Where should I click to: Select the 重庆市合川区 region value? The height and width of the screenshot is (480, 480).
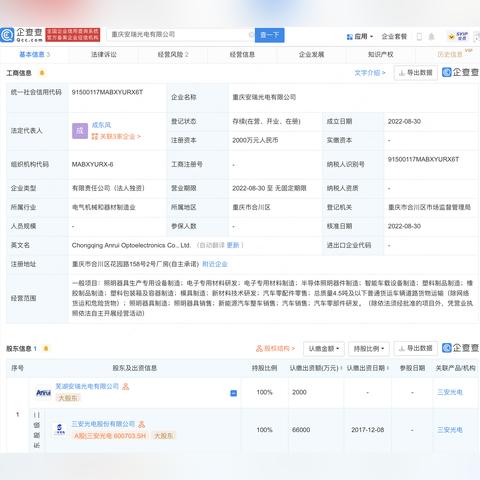tap(251, 207)
